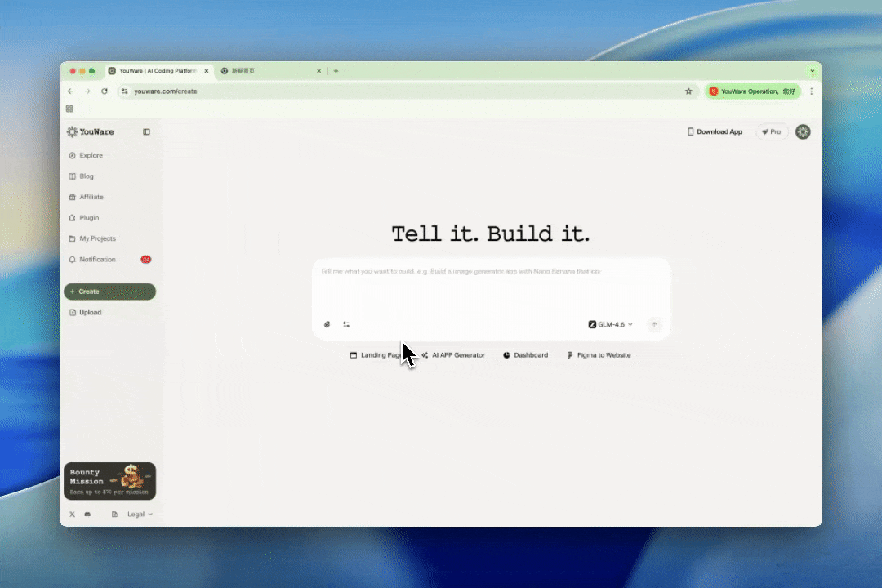Screen dimensions: 882x588
Task: Attach a file using the paperclip icon
Action: coord(327,324)
